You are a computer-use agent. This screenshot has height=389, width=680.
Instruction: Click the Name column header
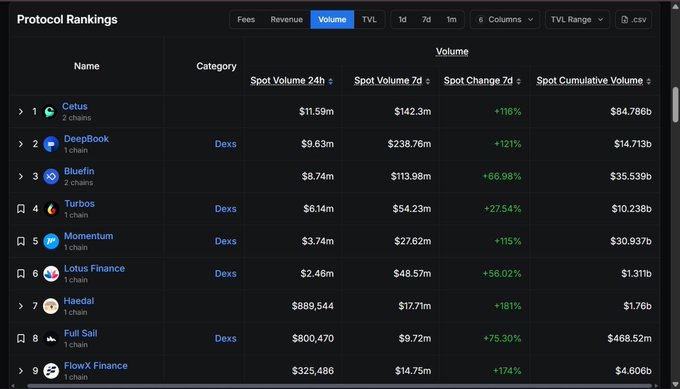(x=86, y=66)
